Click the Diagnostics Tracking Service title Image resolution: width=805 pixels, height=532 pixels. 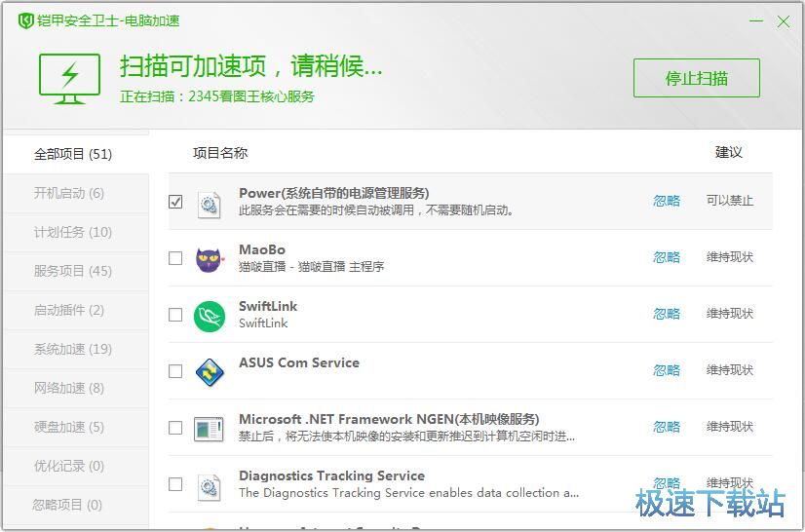(x=331, y=475)
